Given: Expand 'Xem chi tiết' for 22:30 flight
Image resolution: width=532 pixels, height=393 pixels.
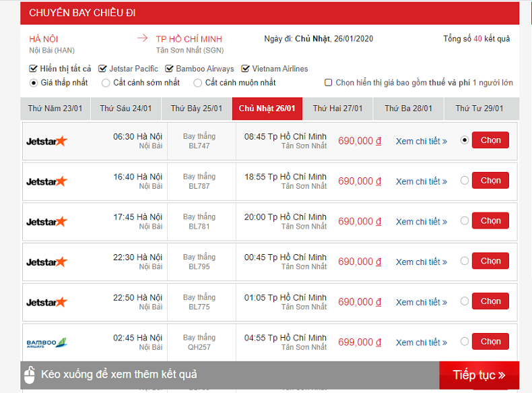Looking at the screenshot, I should pos(422,262).
